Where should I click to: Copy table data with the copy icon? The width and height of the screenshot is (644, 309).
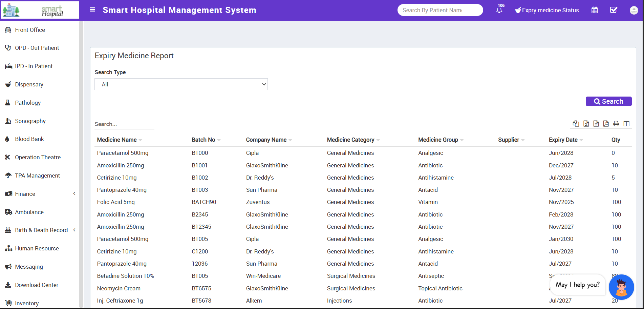tap(576, 124)
